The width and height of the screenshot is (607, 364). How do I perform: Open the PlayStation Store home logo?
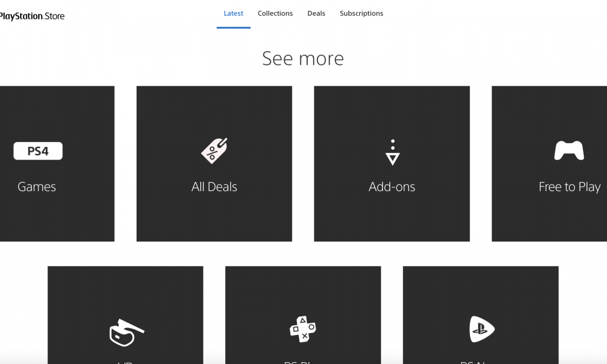click(32, 16)
